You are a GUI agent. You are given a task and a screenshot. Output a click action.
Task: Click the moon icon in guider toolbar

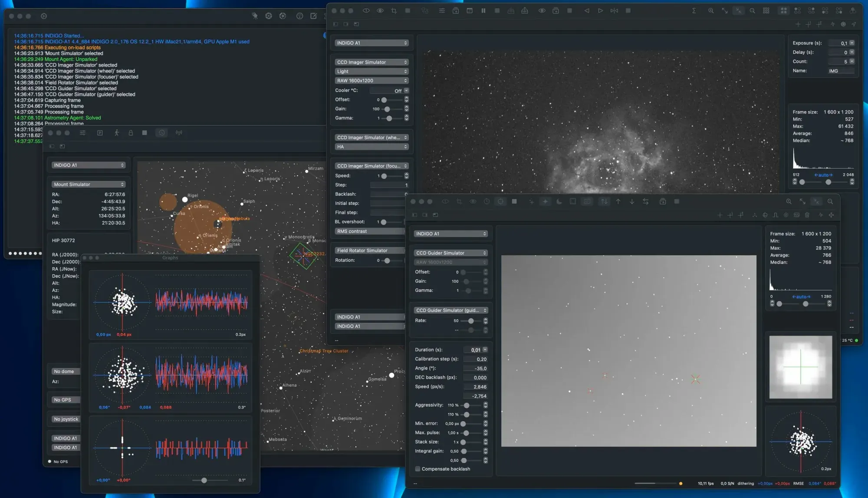559,201
